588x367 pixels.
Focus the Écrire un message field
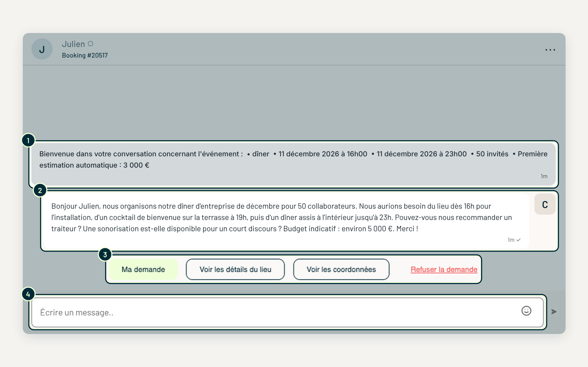tap(287, 312)
